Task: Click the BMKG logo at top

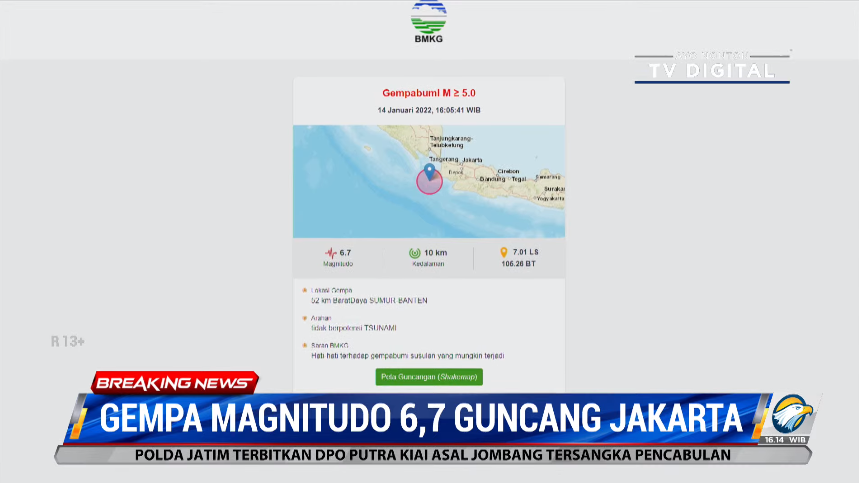Action: click(x=428, y=22)
